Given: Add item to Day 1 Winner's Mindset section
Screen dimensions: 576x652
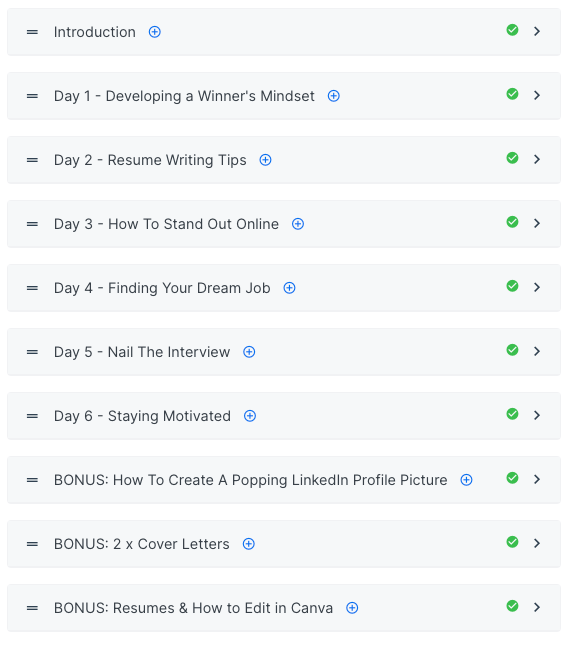Looking at the screenshot, I should click(x=334, y=96).
